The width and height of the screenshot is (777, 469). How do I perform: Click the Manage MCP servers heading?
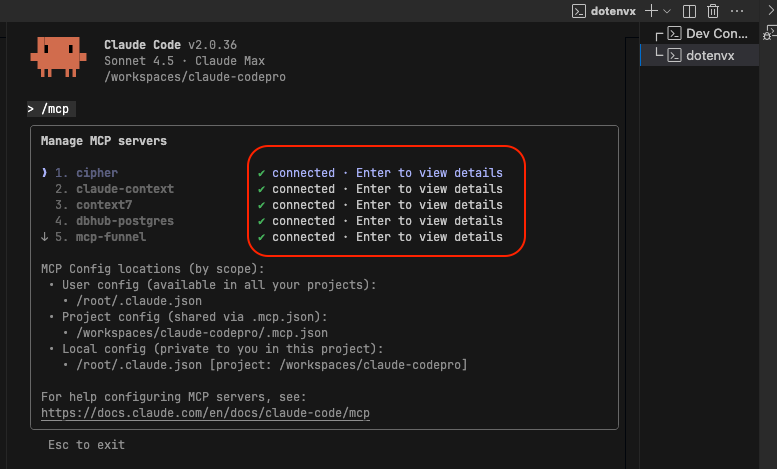[104, 141]
